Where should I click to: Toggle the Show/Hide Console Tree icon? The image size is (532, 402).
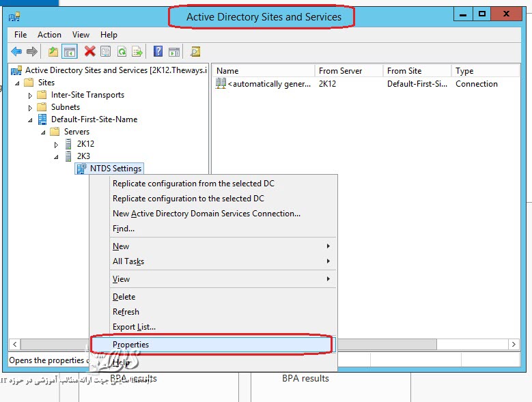pyautogui.click(x=70, y=52)
